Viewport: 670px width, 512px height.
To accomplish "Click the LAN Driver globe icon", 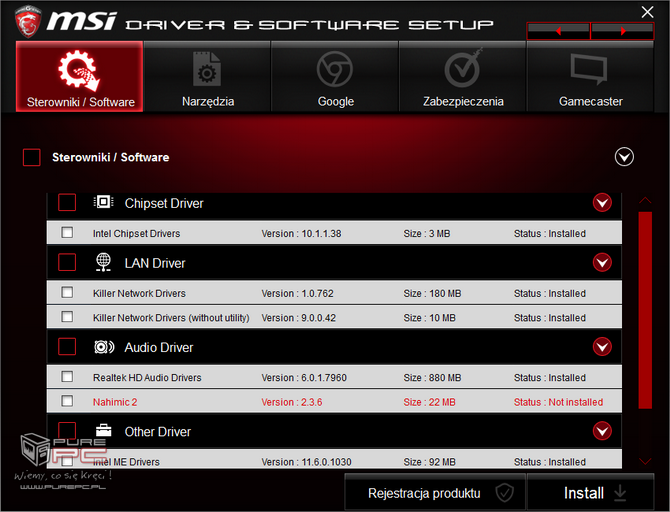I will pos(103,262).
